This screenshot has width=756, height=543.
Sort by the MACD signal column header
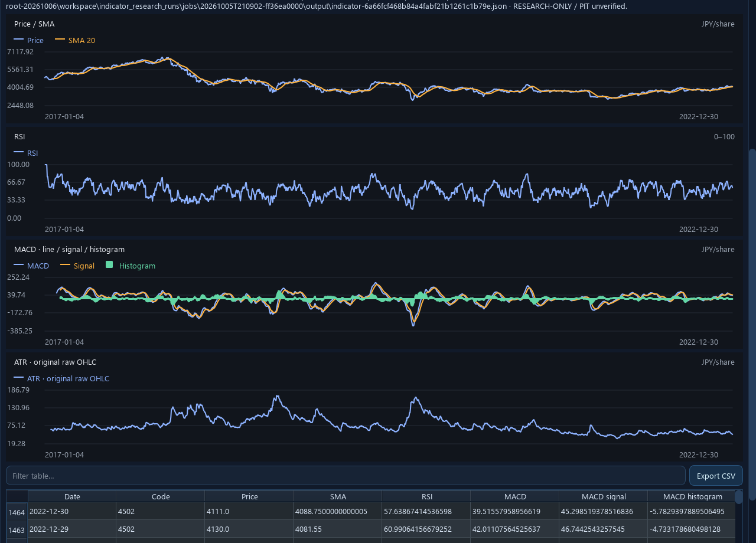click(604, 496)
